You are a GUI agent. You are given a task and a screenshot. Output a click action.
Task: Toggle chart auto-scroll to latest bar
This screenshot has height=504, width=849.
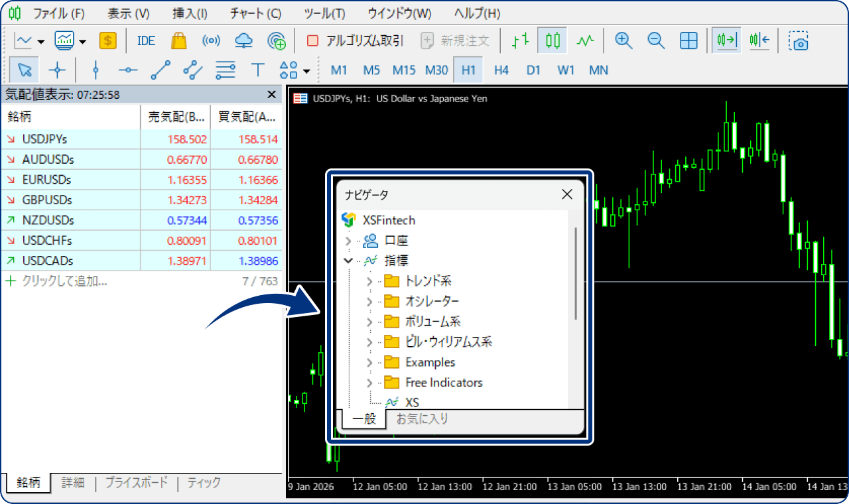(726, 40)
